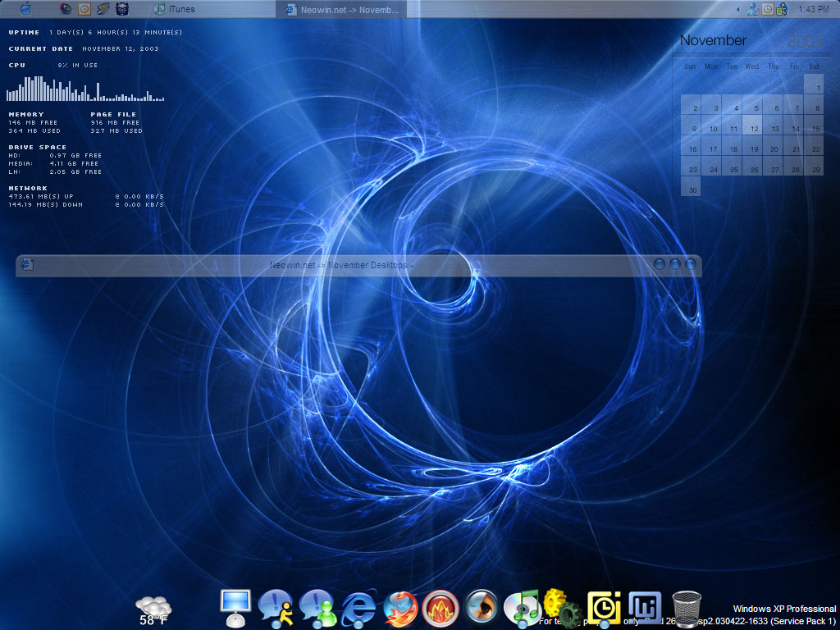Image resolution: width=840 pixels, height=630 pixels.
Task: Click the AIM tray icon
Action: [x=781, y=9]
